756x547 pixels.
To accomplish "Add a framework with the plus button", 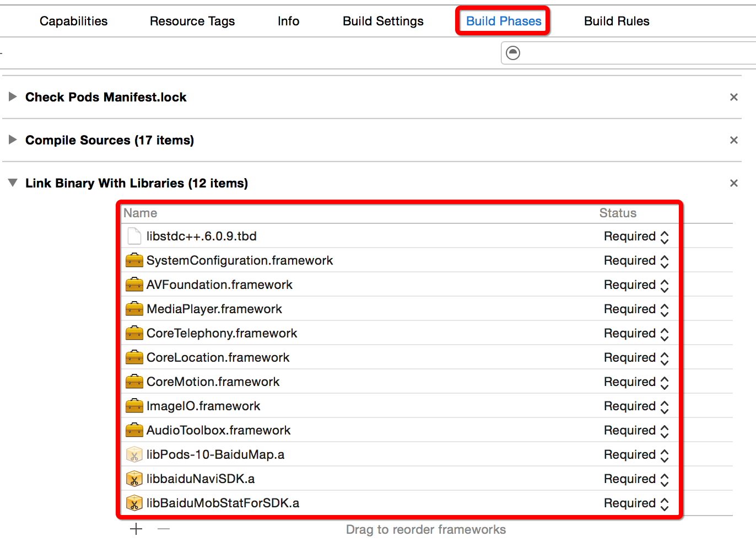I will point(136,529).
